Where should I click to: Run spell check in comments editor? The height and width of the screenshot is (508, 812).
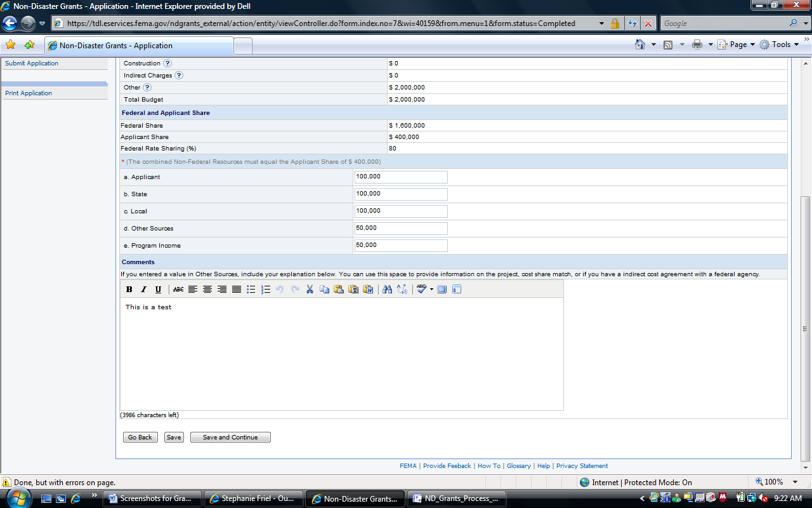point(421,290)
